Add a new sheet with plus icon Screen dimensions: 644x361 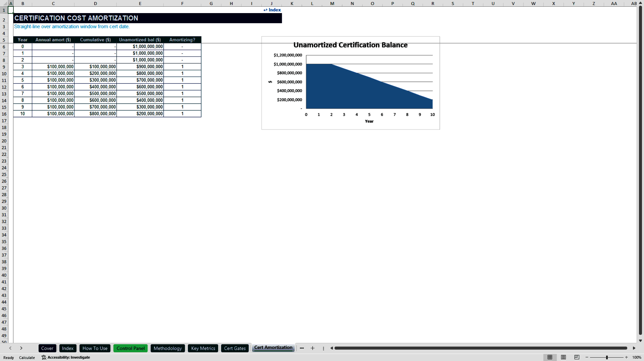tap(313, 348)
